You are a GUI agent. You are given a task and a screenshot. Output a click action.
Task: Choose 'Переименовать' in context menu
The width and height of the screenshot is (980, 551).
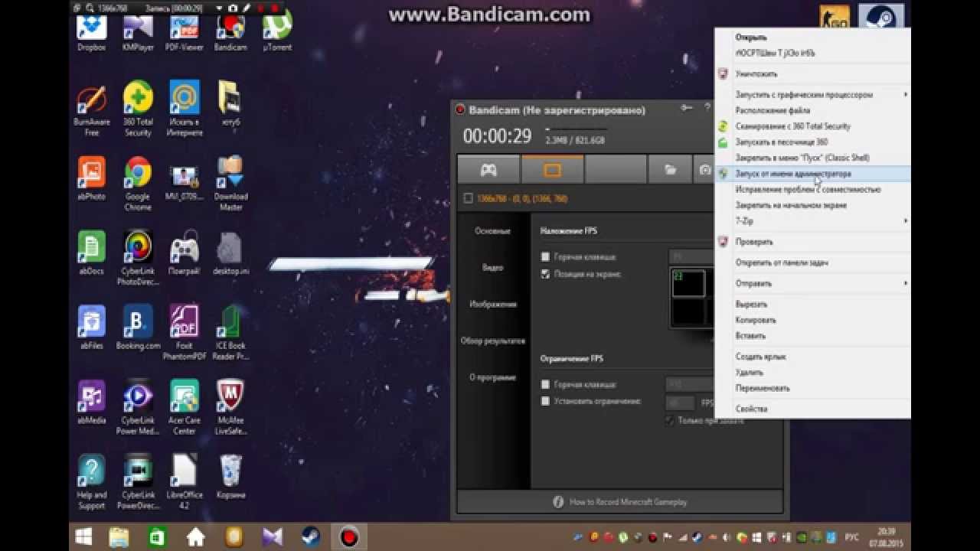[x=813, y=388]
